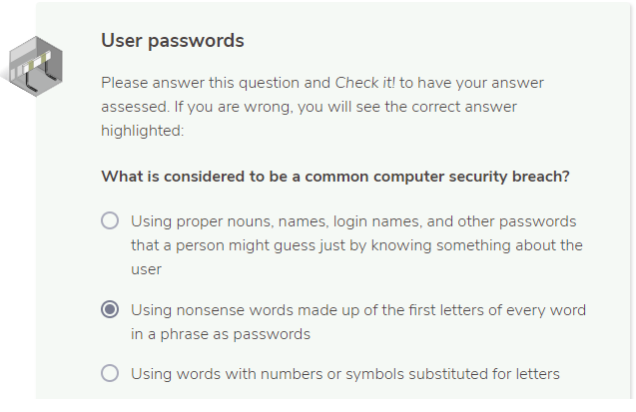Viewport: 636px width, 412px height.
Task: Click the word 'user' ending the first option
Action: click(146, 269)
